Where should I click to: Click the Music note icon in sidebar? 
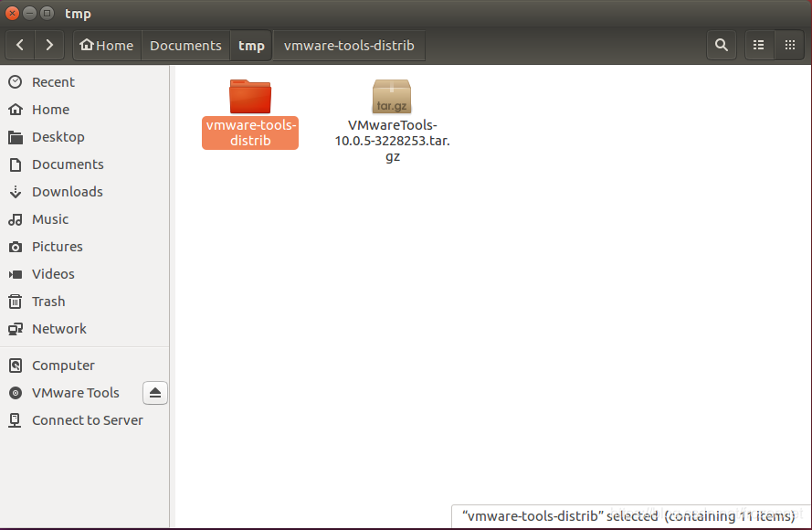coord(16,219)
